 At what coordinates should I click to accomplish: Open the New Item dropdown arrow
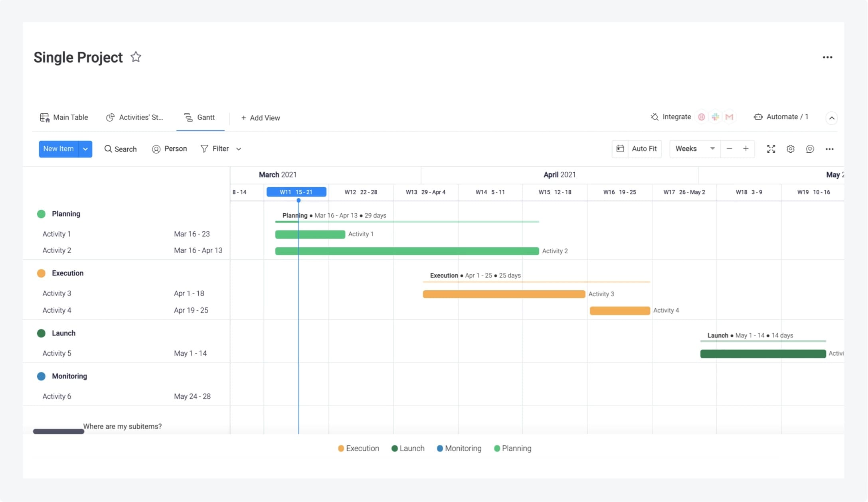coord(85,149)
